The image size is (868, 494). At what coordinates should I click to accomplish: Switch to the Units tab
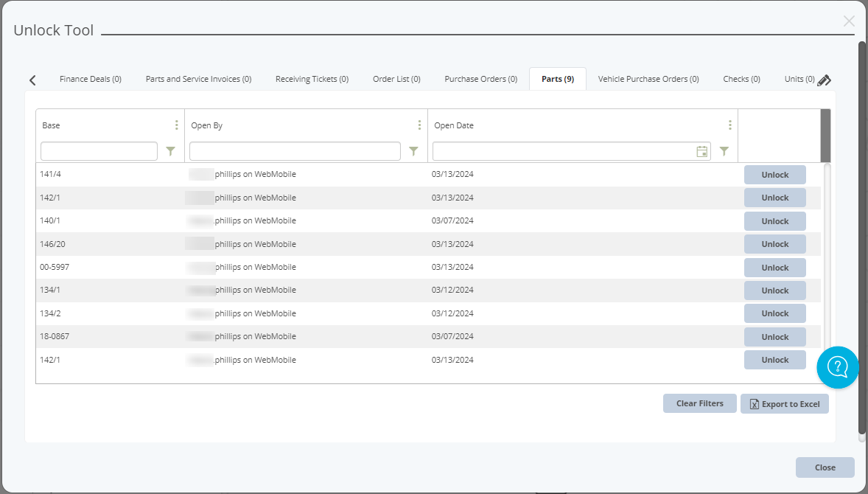799,79
